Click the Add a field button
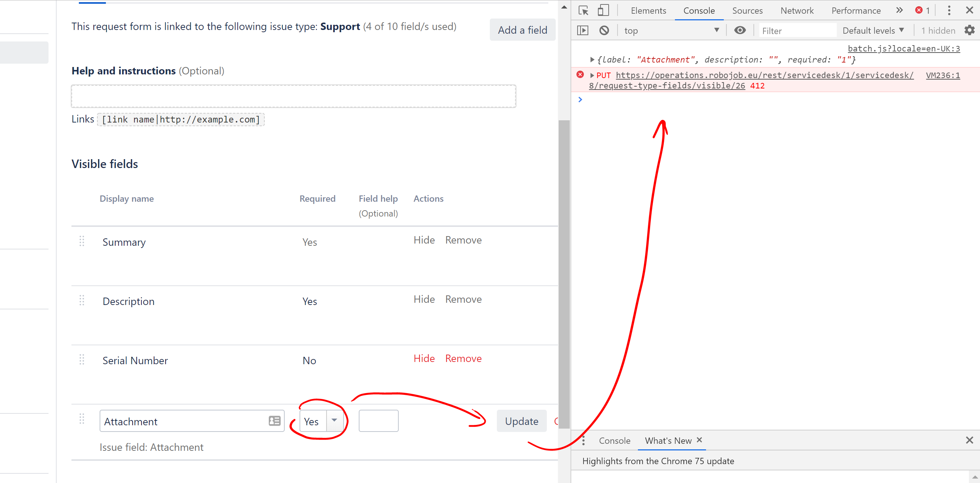The image size is (980, 483). [x=522, y=30]
